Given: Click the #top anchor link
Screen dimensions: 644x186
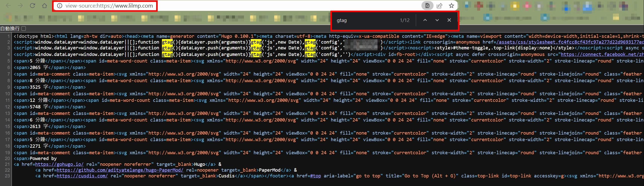Looking at the screenshot, I should click(316, 176).
